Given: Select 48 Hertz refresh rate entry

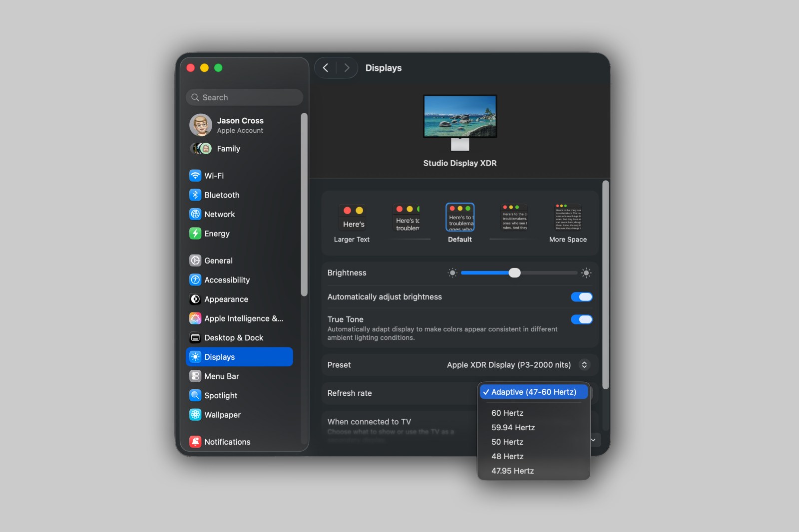Looking at the screenshot, I should tap(507, 457).
